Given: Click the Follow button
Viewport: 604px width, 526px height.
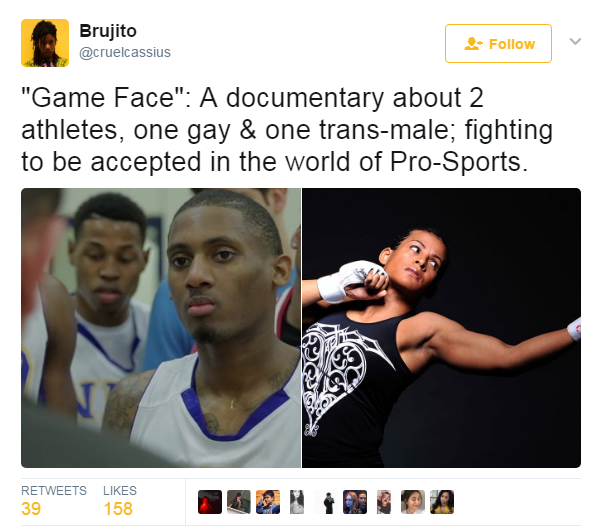Looking at the screenshot, I should click(498, 44).
